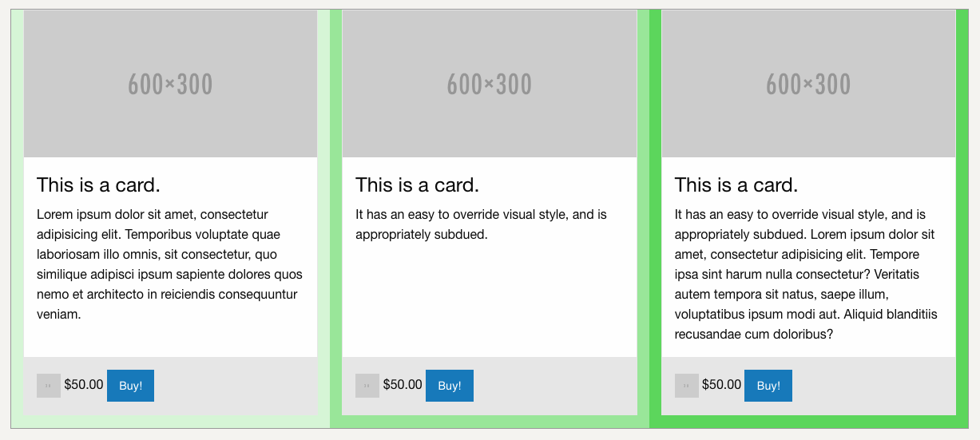This screenshot has width=980, height=440.
Task: Click small gray icon in light-green card footer
Action: [x=49, y=386]
